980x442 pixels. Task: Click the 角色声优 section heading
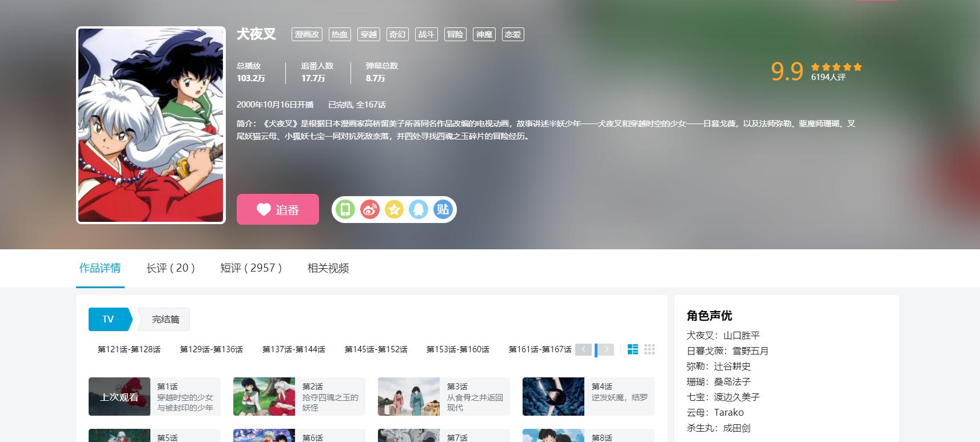point(710,316)
